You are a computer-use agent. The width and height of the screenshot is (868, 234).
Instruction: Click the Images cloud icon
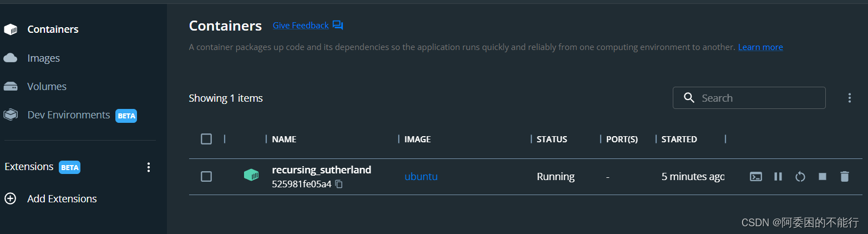click(x=11, y=58)
